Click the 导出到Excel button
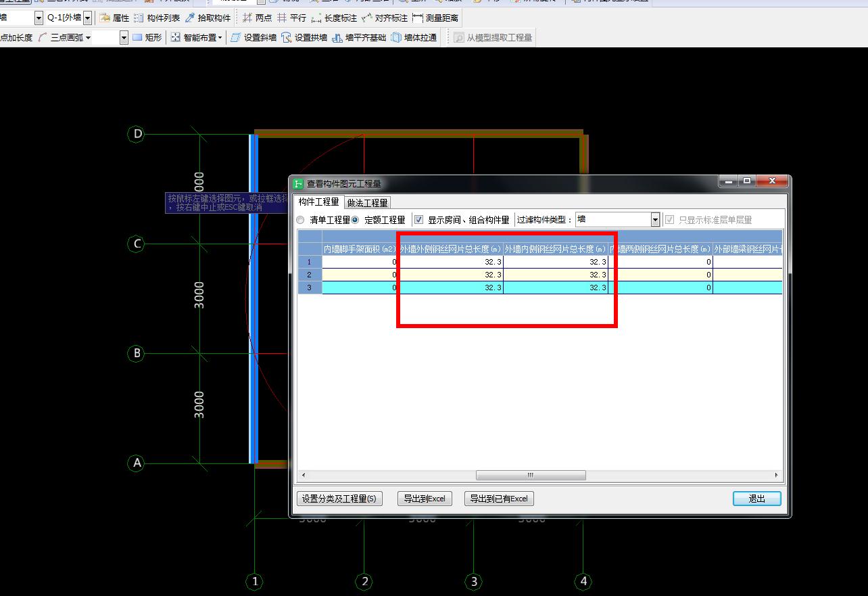The width and height of the screenshot is (868, 596). click(425, 499)
